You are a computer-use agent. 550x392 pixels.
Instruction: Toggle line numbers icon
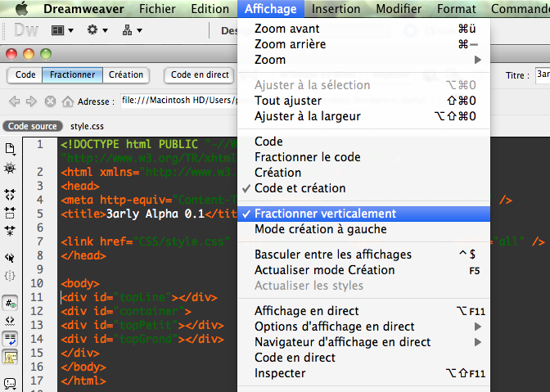click(10, 304)
